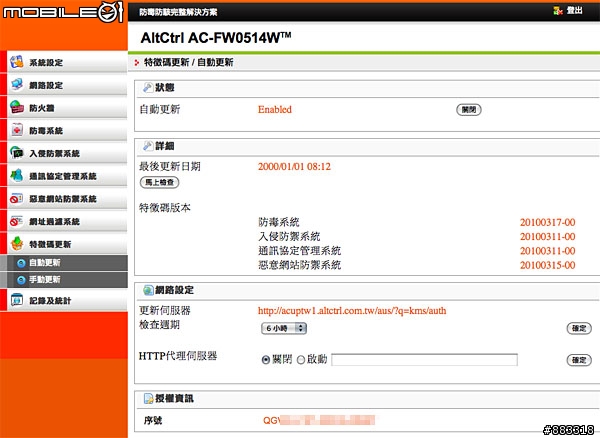Click the Logs and Statistics (記錄及統計) icon
The image size is (600, 438).
click(17, 300)
